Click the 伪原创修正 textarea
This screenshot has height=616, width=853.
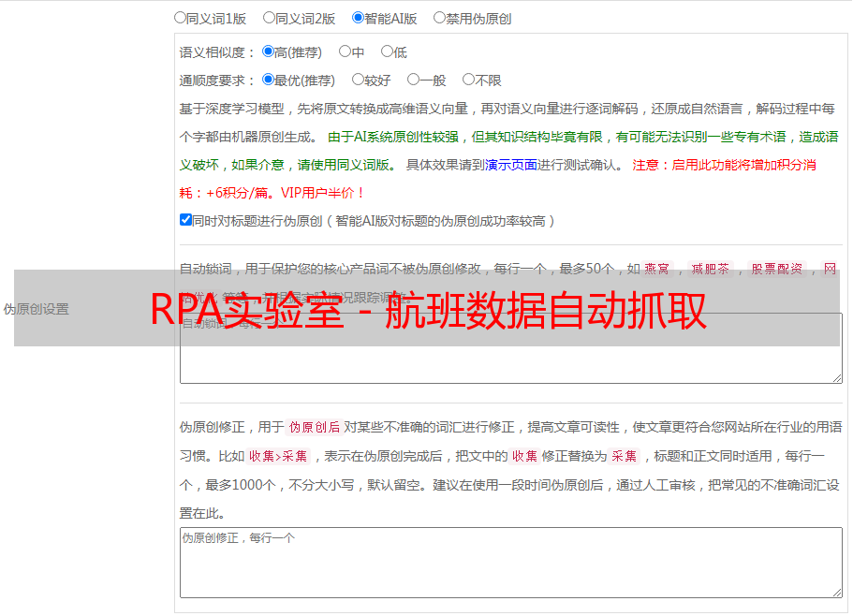pyautogui.click(x=511, y=563)
